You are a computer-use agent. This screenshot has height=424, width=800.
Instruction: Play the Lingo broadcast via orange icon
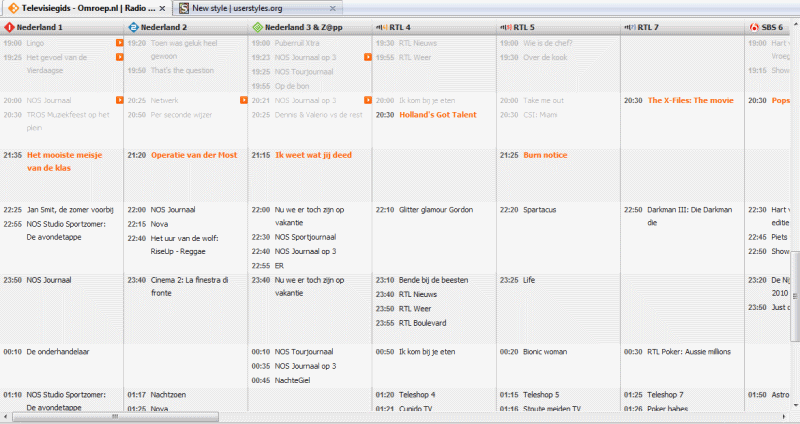point(119,43)
